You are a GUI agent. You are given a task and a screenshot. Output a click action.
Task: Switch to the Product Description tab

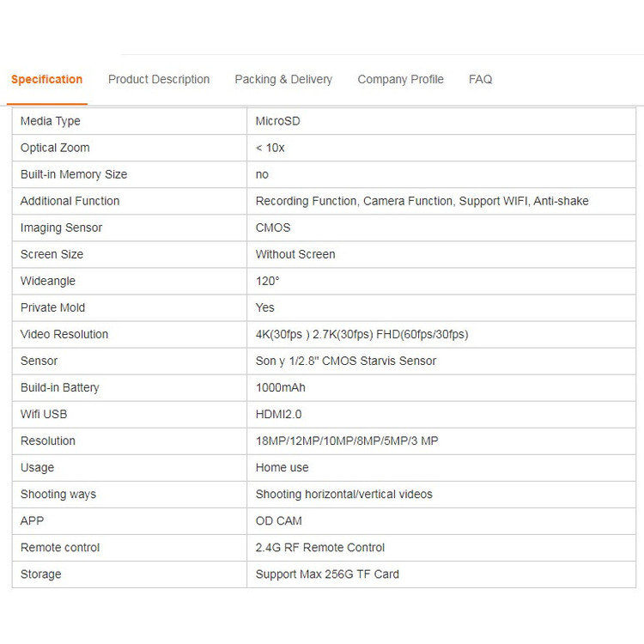click(159, 80)
